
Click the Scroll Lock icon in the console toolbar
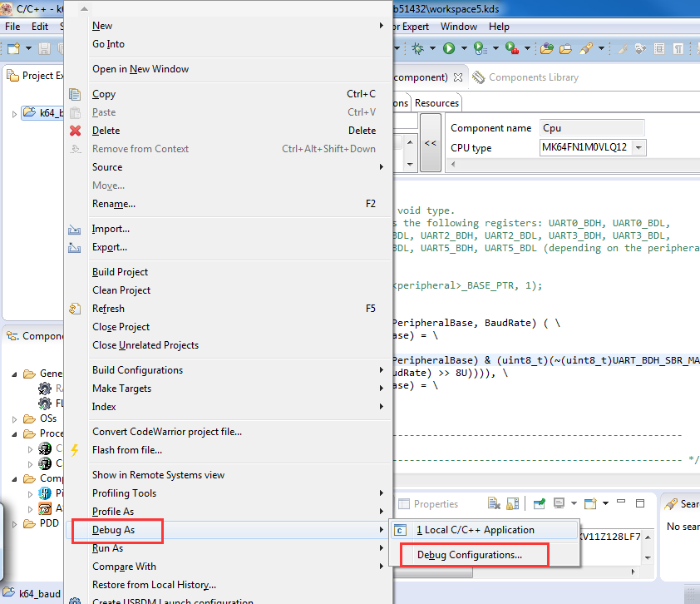[x=512, y=503]
